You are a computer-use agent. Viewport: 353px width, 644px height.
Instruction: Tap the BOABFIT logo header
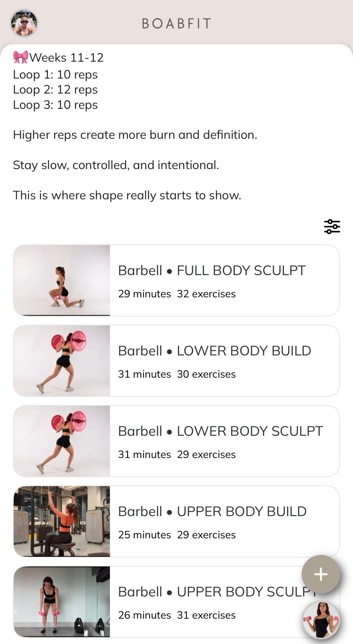pyautogui.click(x=176, y=24)
